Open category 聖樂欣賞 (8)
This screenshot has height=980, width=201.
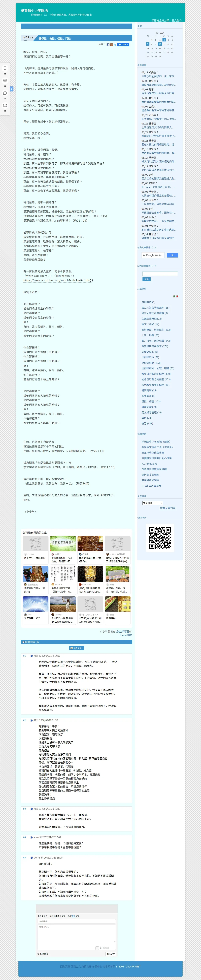click(148, 396)
